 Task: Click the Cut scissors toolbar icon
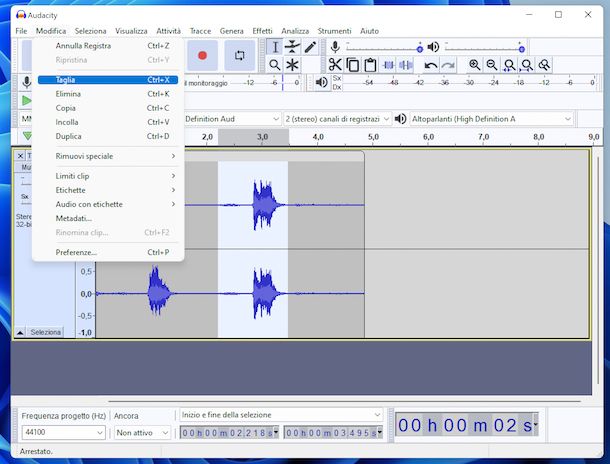[335, 65]
